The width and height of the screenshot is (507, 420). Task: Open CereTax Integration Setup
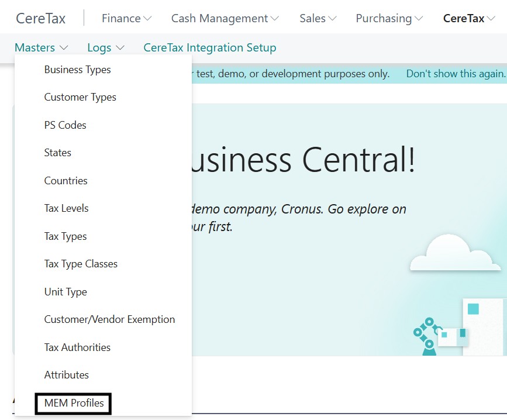pos(210,47)
